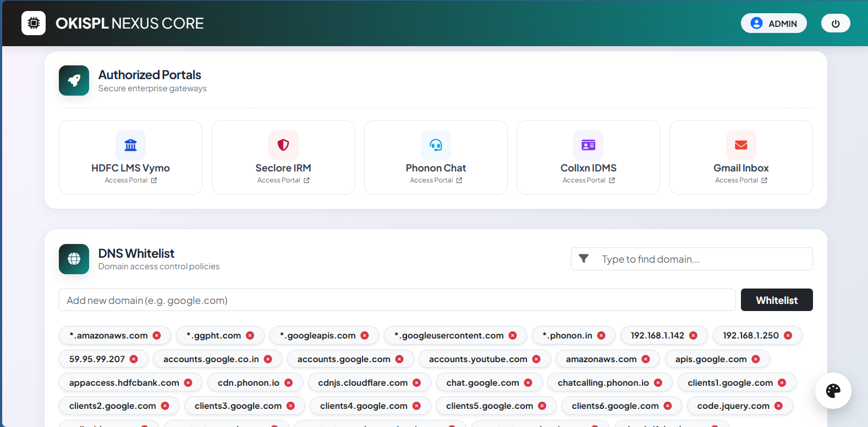Click the Authorized Portals heading

coord(150,75)
